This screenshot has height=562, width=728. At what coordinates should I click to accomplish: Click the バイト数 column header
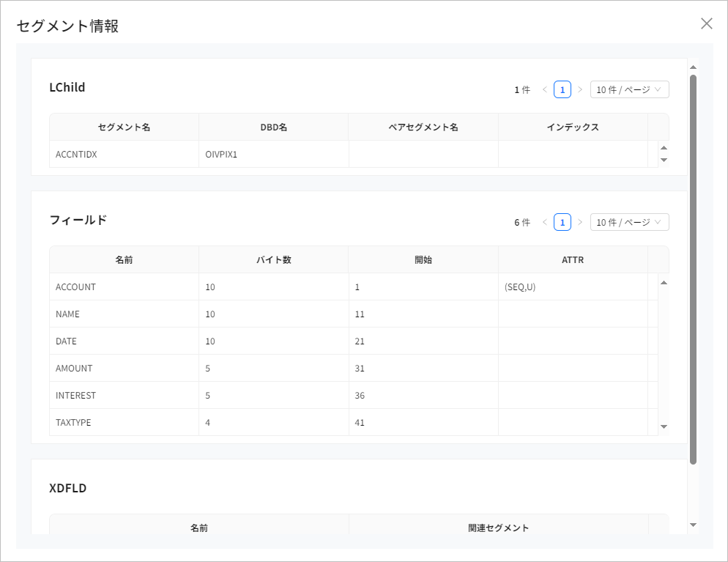click(x=273, y=260)
